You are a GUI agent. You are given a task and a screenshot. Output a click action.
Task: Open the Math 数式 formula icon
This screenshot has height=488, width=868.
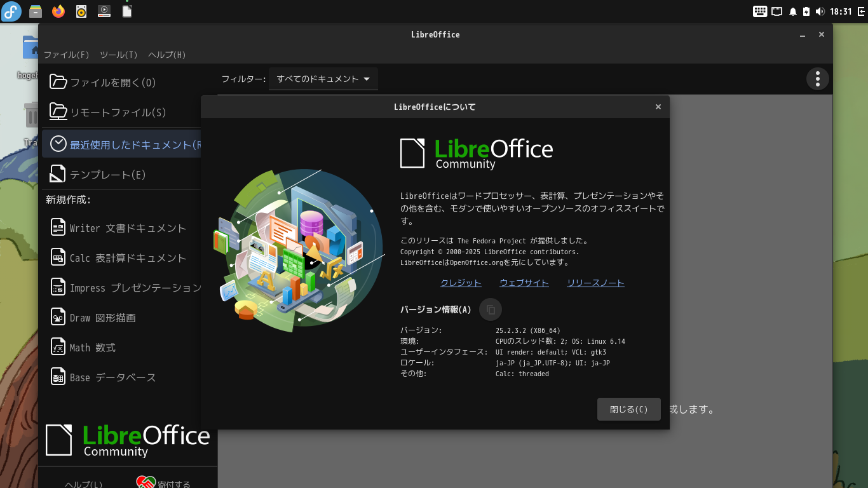tap(57, 347)
